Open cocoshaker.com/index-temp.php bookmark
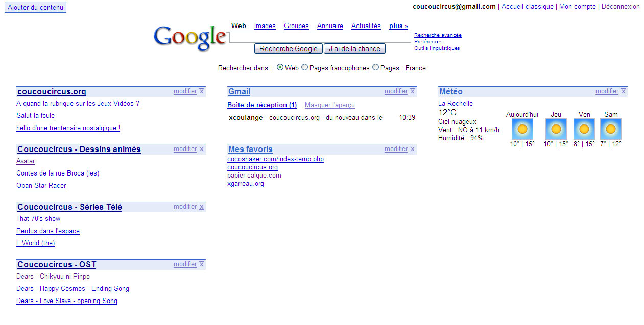The height and width of the screenshot is (325, 644). (275, 159)
